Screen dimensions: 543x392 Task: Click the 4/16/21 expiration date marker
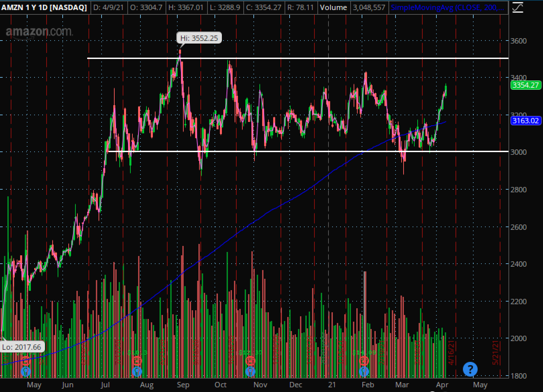click(451, 353)
